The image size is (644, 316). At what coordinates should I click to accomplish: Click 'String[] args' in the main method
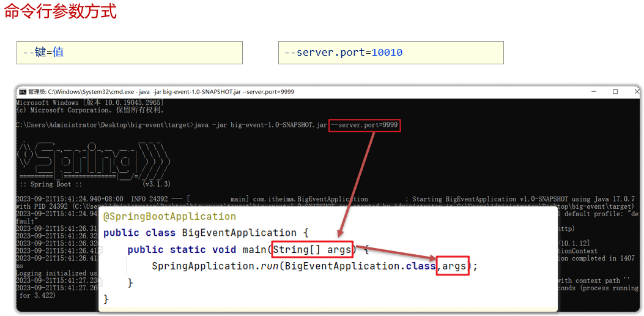pos(312,249)
